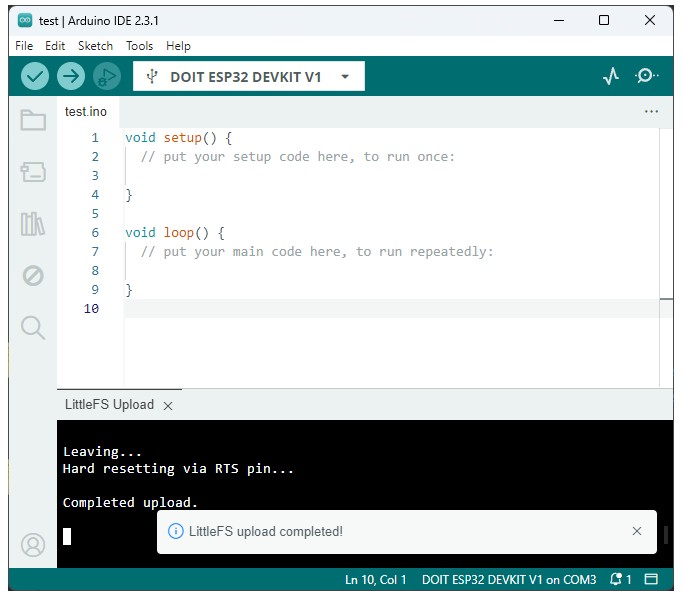The height and width of the screenshot is (601, 684).
Task: Open the Sketch menu
Action: (x=95, y=46)
